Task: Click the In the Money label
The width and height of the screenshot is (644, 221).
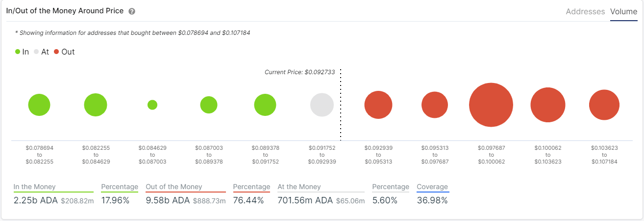Action: pyautogui.click(x=34, y=187)
